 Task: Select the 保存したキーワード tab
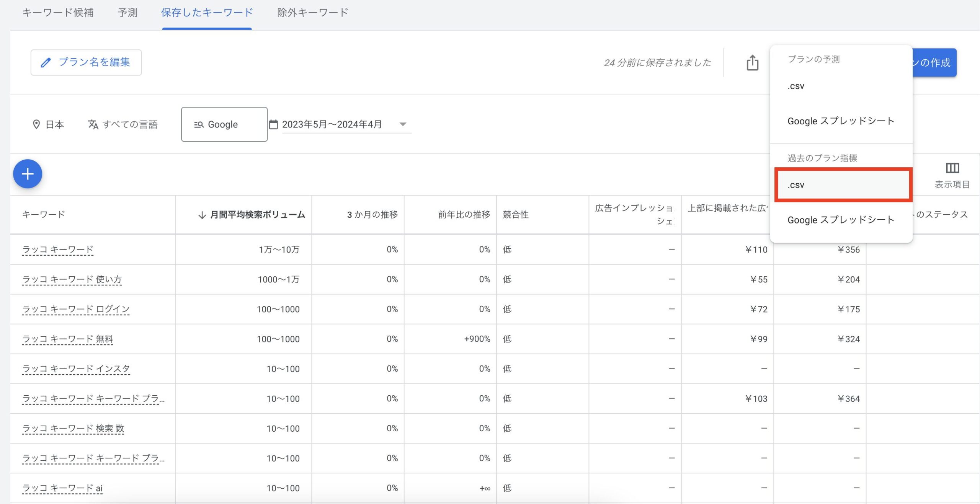[x=207, y=13]
